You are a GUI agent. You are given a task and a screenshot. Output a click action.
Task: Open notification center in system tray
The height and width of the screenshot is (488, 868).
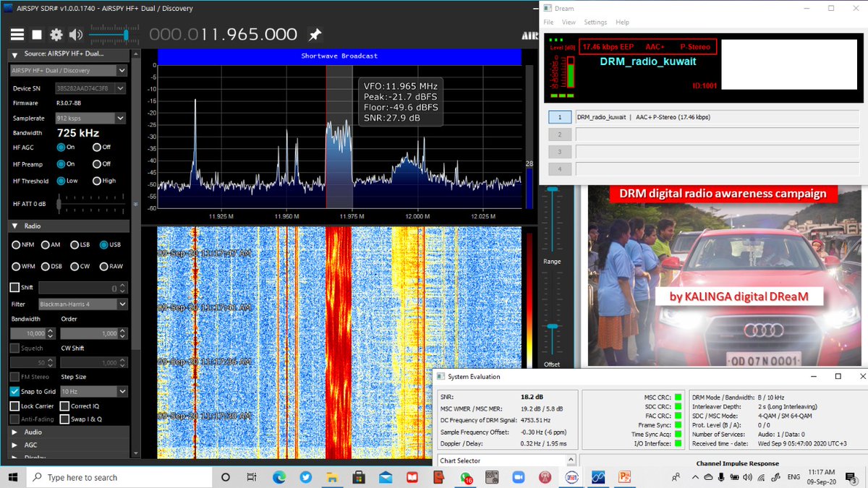coord(852,477)
